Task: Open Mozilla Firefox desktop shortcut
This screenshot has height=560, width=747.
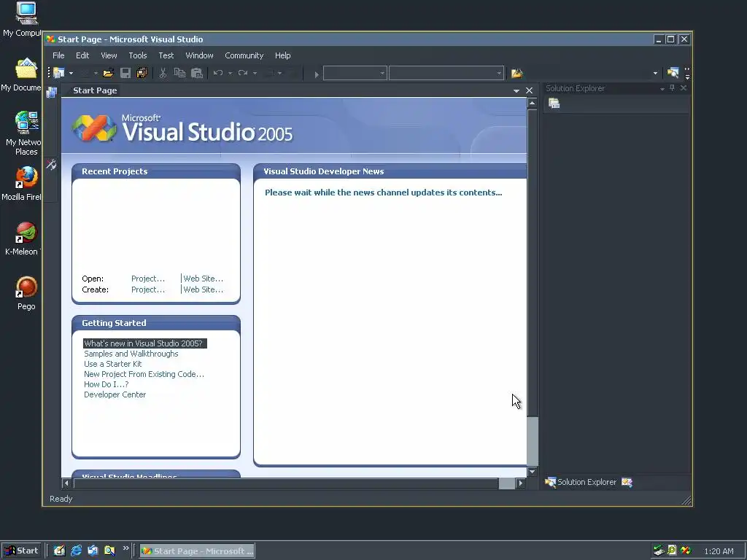Action: pos(25,183)
